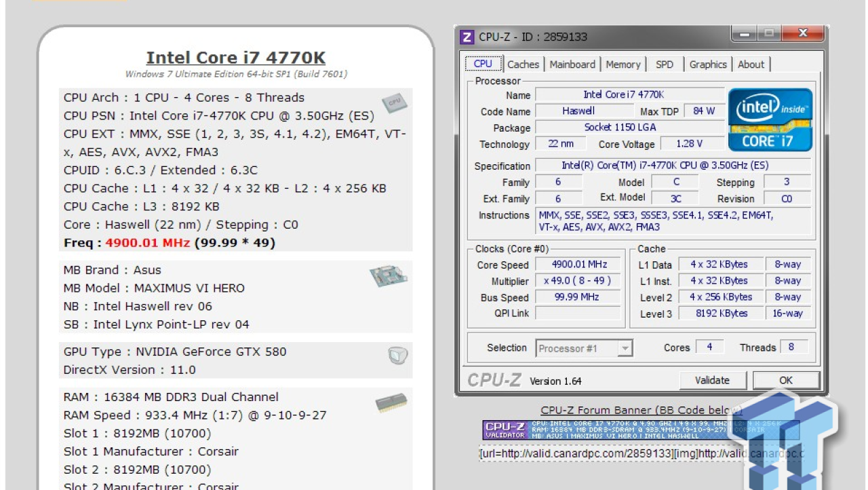Click the BB code URL text field
Screen dimensions: 868x490
(x=641, y=453)
